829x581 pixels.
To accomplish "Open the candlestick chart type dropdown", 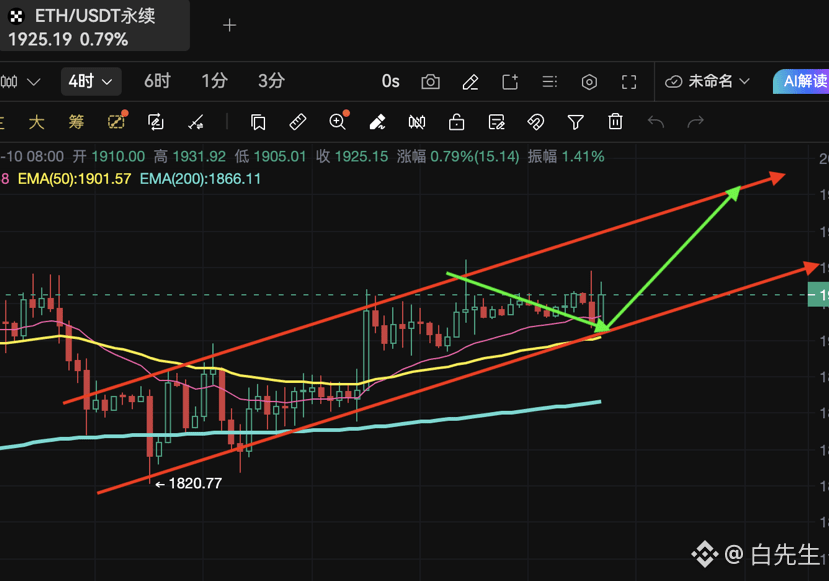I will [20, 82].
